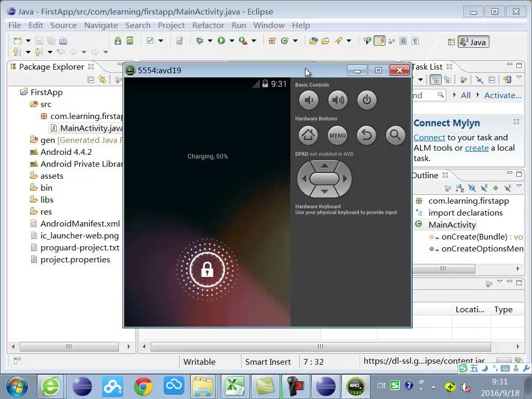Open Chrome from the Windows taskbar

pyautogui.click(x=143, y=386)
